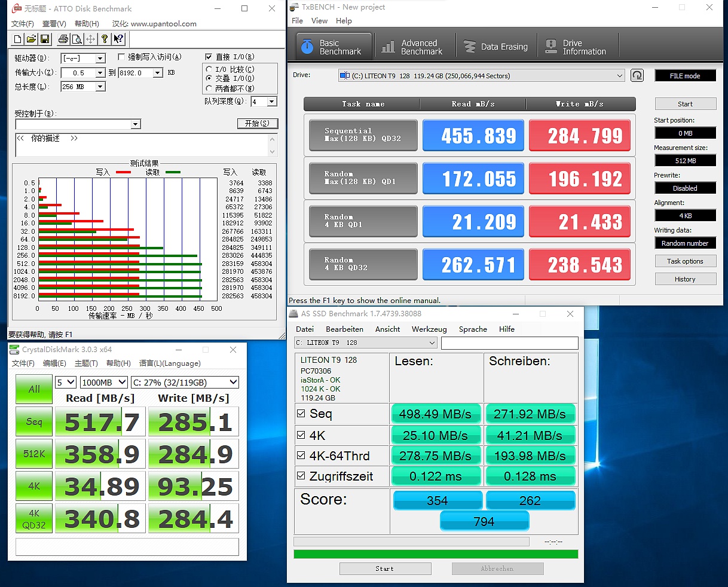Click the Print icon in ATTO toolbar

point(63,39)
